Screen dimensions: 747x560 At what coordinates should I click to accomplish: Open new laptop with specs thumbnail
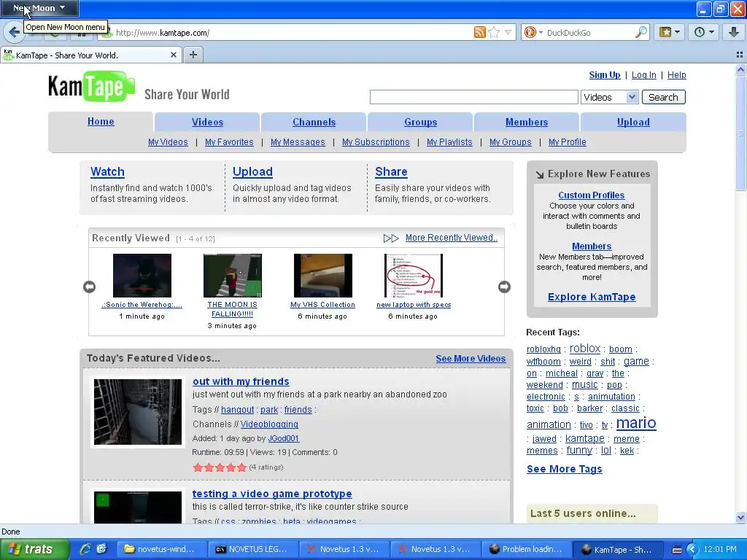pyautogui.click(x=414, y=275)
